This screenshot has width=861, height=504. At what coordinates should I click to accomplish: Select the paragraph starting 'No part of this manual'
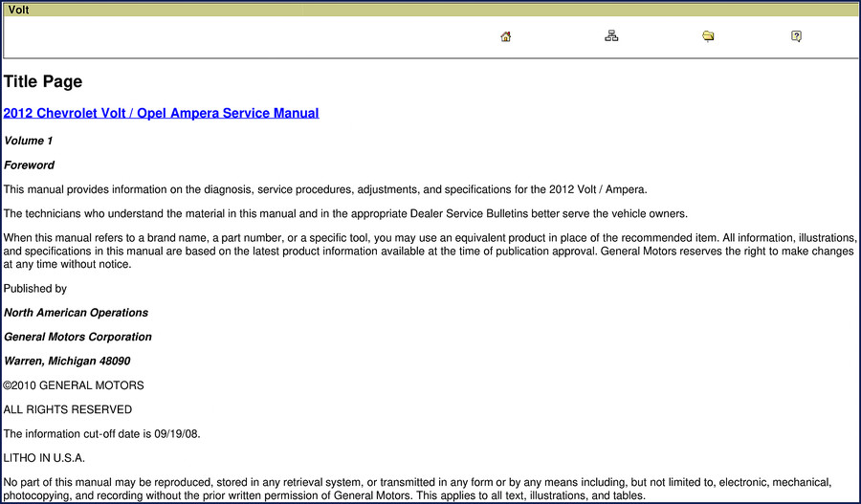417,489
